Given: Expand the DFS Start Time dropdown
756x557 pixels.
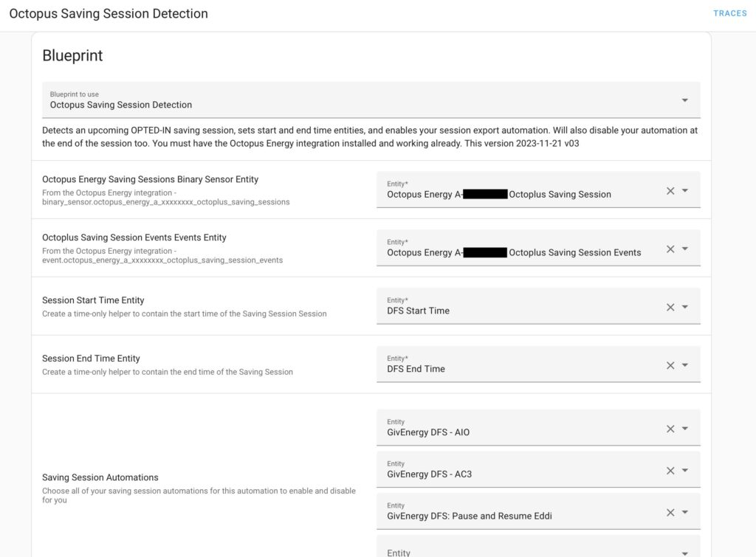Looking at the screenshot, I should coord(684,308).
